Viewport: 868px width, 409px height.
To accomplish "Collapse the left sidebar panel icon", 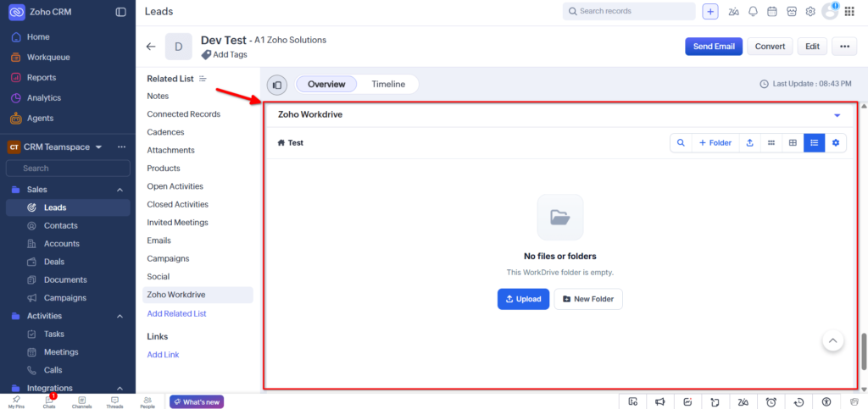I will click(x=120, y=12).
